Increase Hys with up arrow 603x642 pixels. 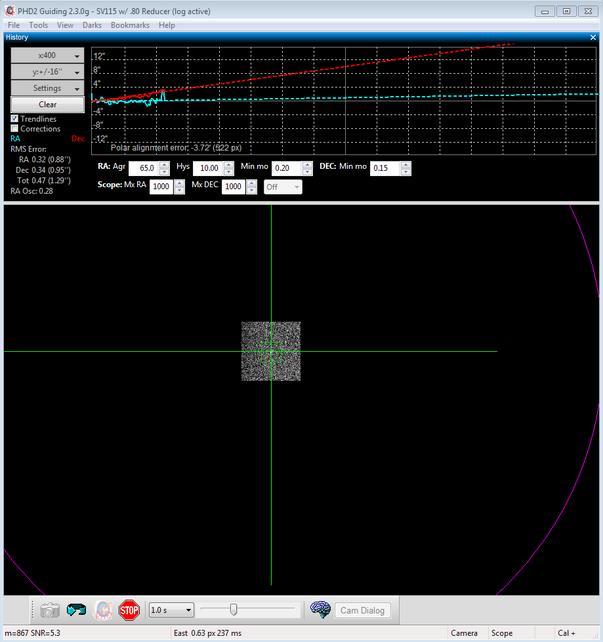point(229,165)
